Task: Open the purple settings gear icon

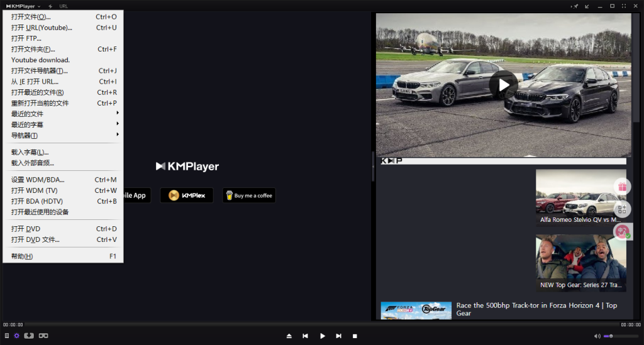Action: click(17, 336)
